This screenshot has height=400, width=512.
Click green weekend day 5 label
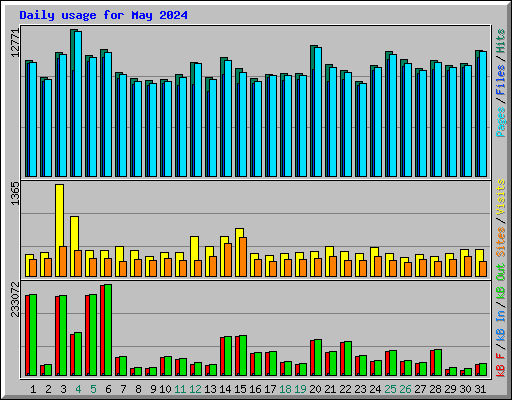pyautogui.click(x=93, y=389)
